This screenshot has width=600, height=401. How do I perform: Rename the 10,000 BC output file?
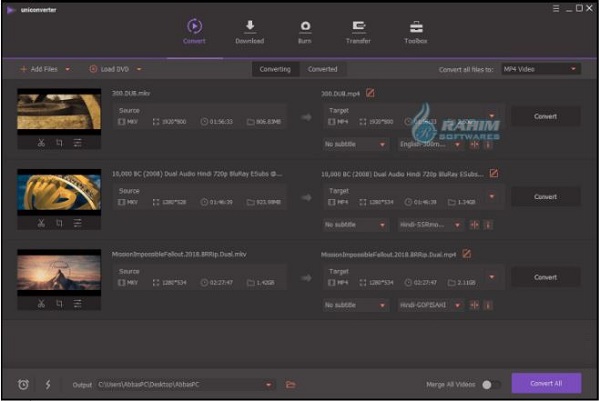494,173
